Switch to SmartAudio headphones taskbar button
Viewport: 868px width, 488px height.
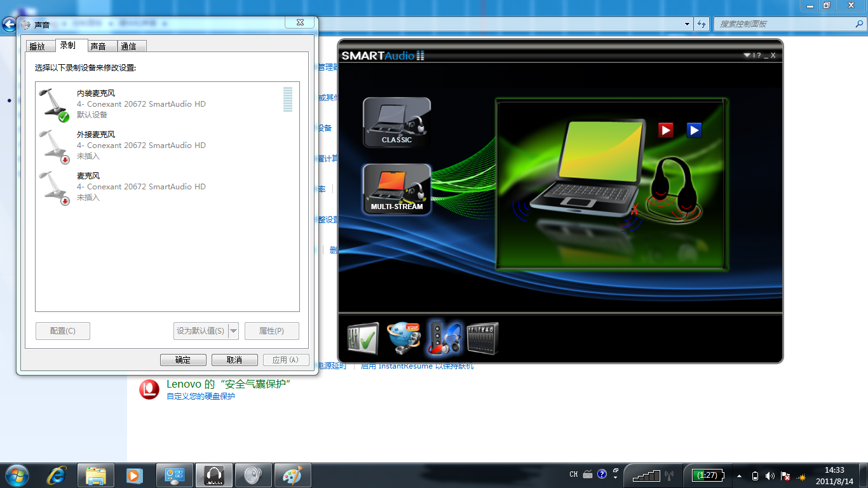(214, 475)
